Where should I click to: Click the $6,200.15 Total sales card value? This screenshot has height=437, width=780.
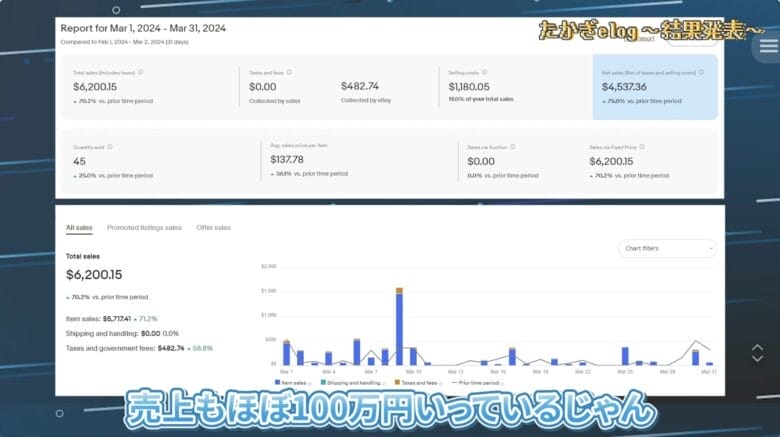tap(98, 88)
